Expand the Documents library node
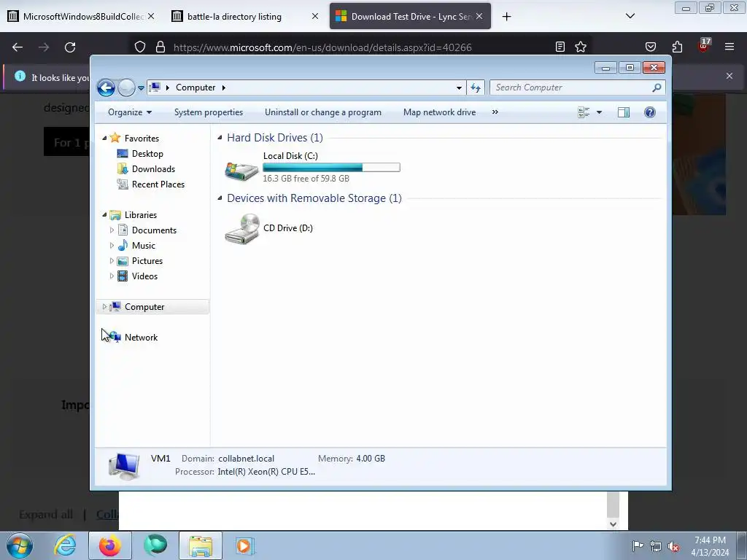Screen dimensions: 747x560 pos(112,230)
